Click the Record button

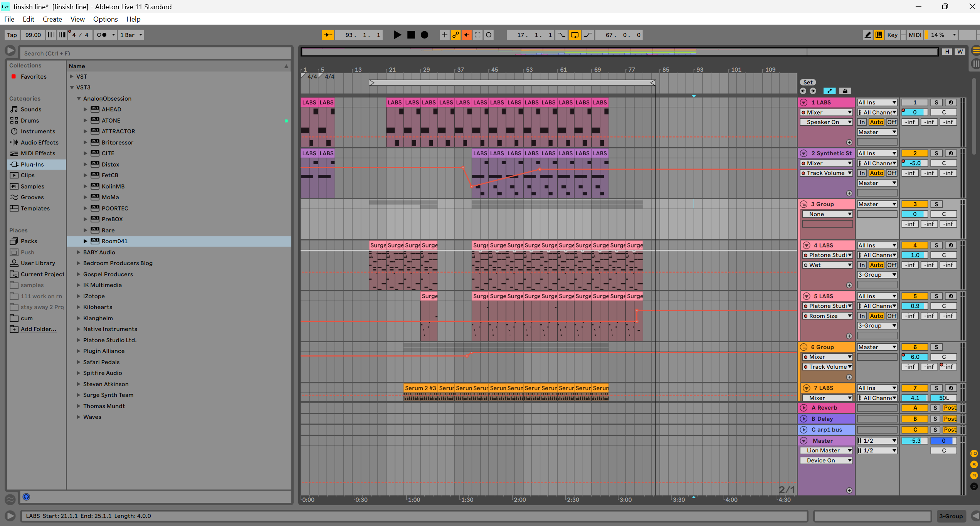click(424, 35)
